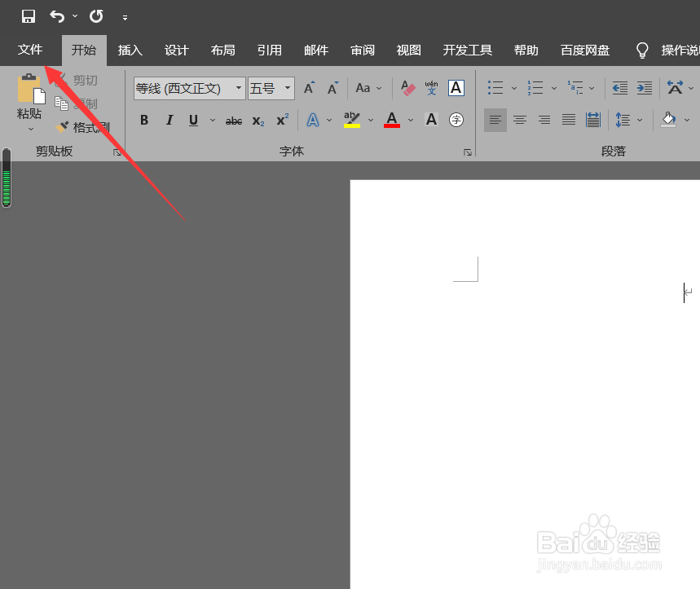Viewport: 700px width, 589px height.
Task: Click the lightbulb tell-me search icon
Action: coord(642,50)
